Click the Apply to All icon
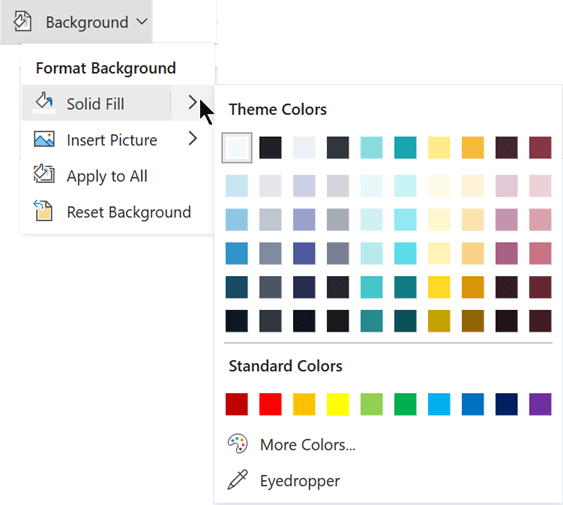Image resolution: width=563 pixels, height=505 pixels. [x=44, y=174]
